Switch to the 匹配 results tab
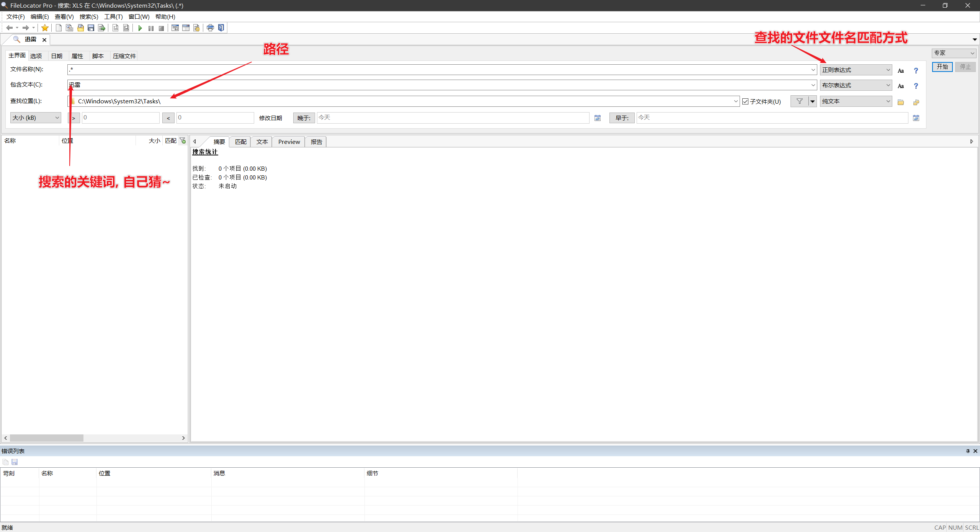Screen dimensions: 980x532 (240, 142)
